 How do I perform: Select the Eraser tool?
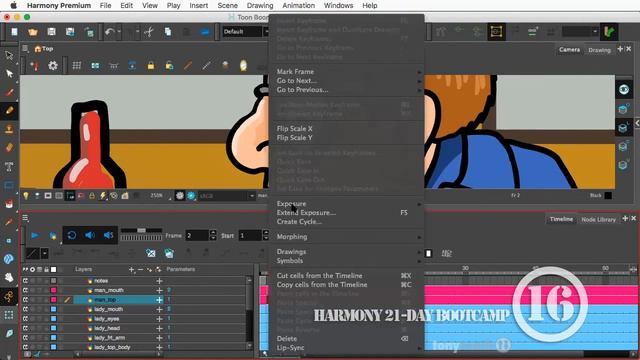[x=9, y=148]
